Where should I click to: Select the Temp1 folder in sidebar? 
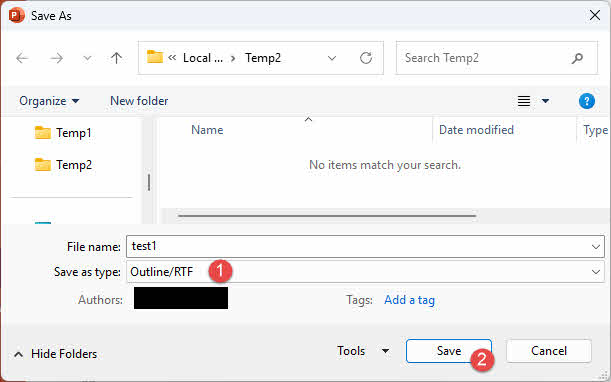pos(63,133)
